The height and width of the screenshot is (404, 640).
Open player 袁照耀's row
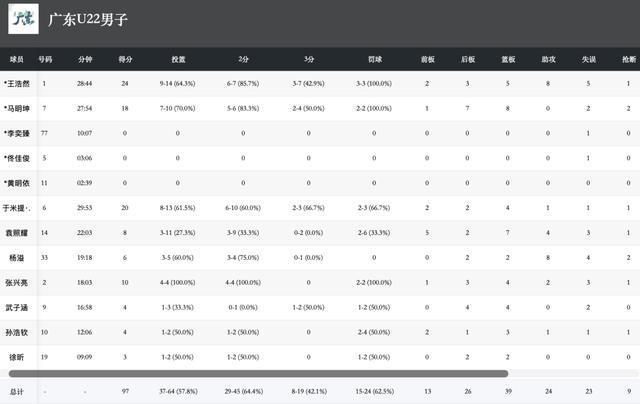click(16, 232)
